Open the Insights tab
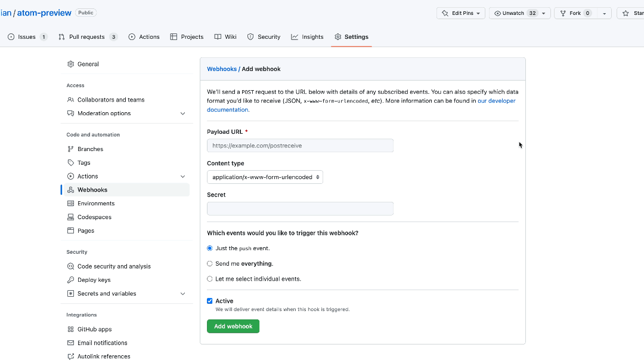The height and width of the screenshot is (363, 644). [307, 37]
